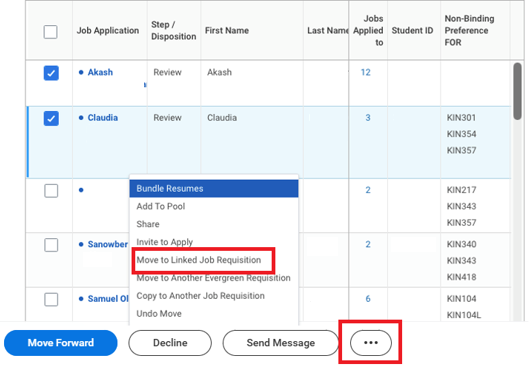Viewport: 530px width, 370px height.
Task: Click the Jobs Applied to column header
Action: [x=368, y=31]
